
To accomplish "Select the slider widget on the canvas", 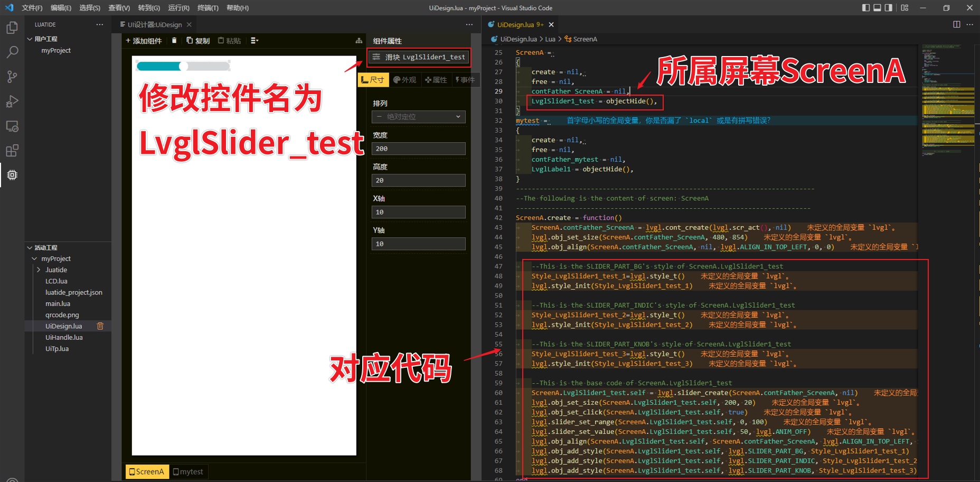I will point(184,65).
